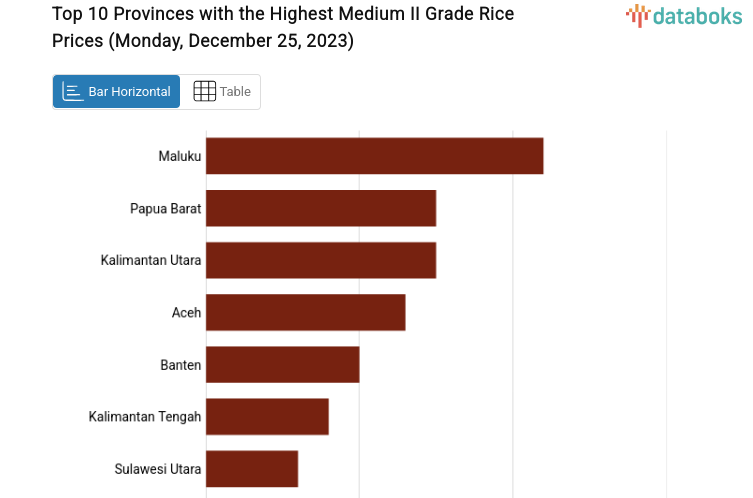753x498 pixels.
Task: Switch to the Bar Horizontal view
Action: (117, 92)
